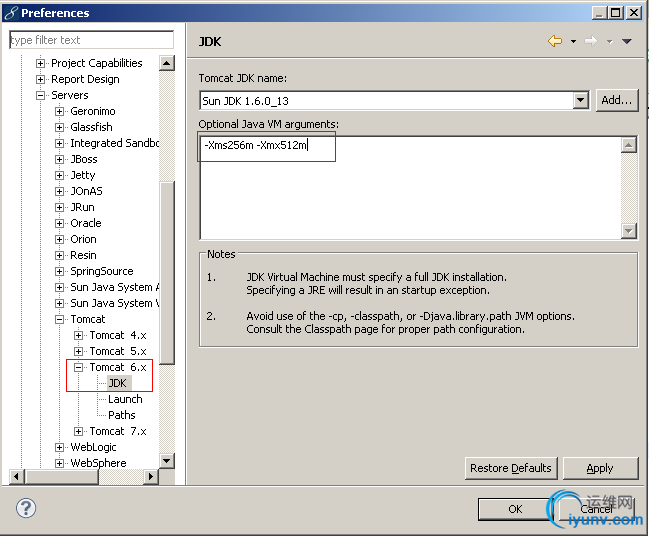
Task: Select the WebLogic tree label
Action: click(x=93, y=447)
